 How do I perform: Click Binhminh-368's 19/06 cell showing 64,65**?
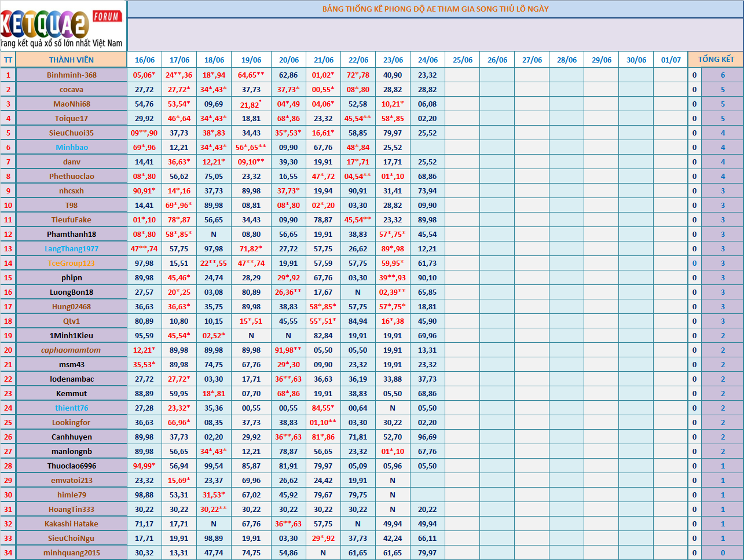point(251,75)
